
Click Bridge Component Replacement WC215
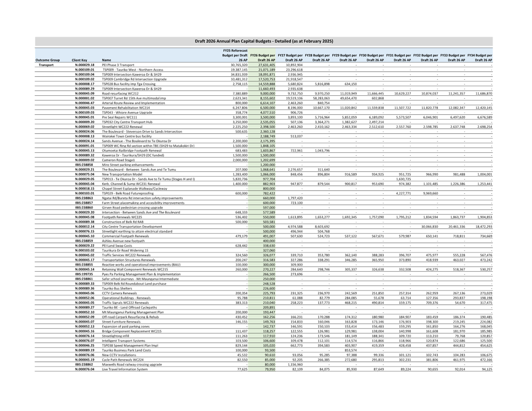(132, 331)
